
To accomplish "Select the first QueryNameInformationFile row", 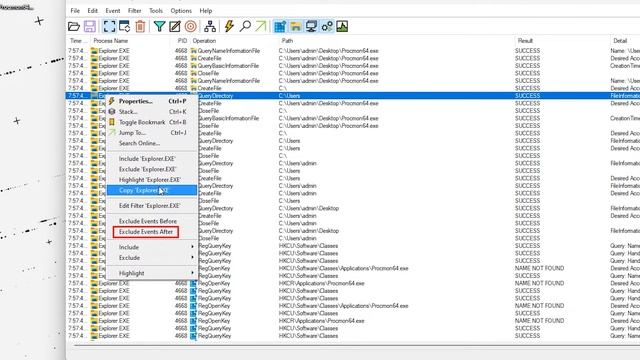I will coord(353,51).
